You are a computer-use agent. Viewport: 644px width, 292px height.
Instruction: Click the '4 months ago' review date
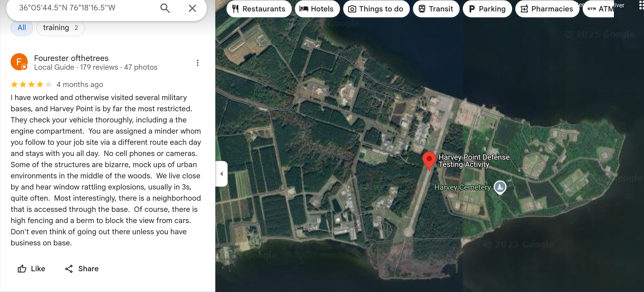(x=80, y=85)
